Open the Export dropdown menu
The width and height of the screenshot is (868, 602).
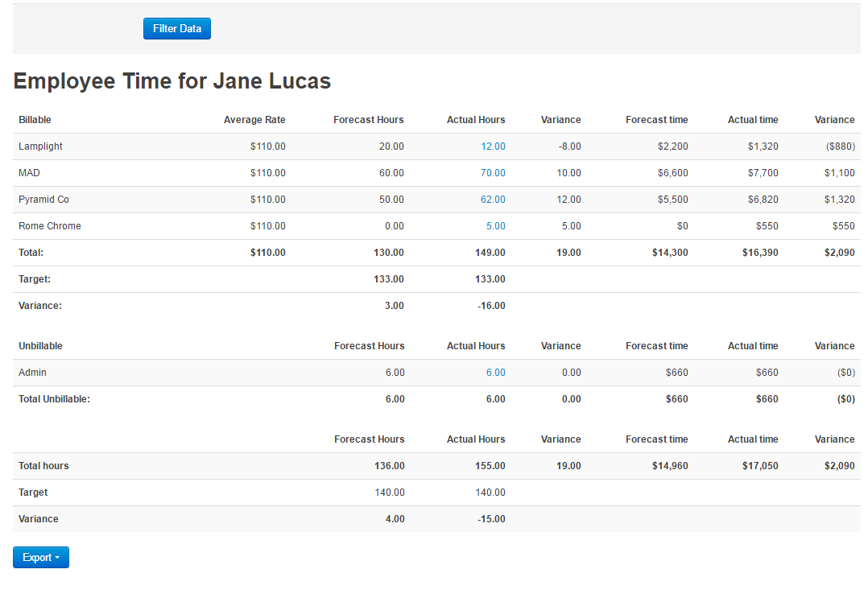tap(41, 558)
